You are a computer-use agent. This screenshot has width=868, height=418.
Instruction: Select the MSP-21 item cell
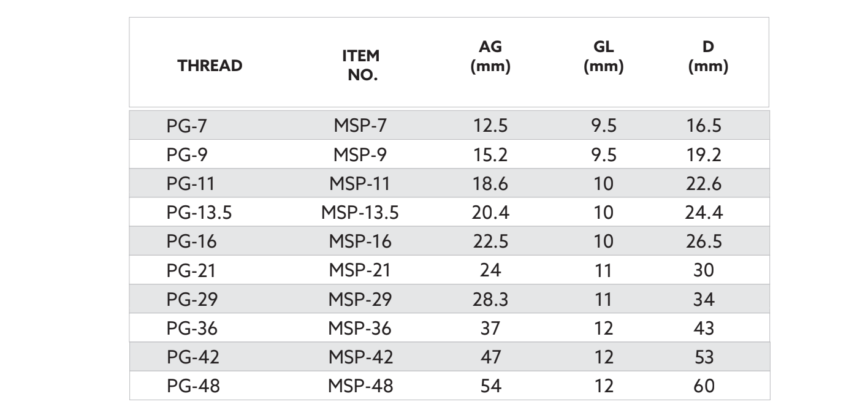click(361, 270)
